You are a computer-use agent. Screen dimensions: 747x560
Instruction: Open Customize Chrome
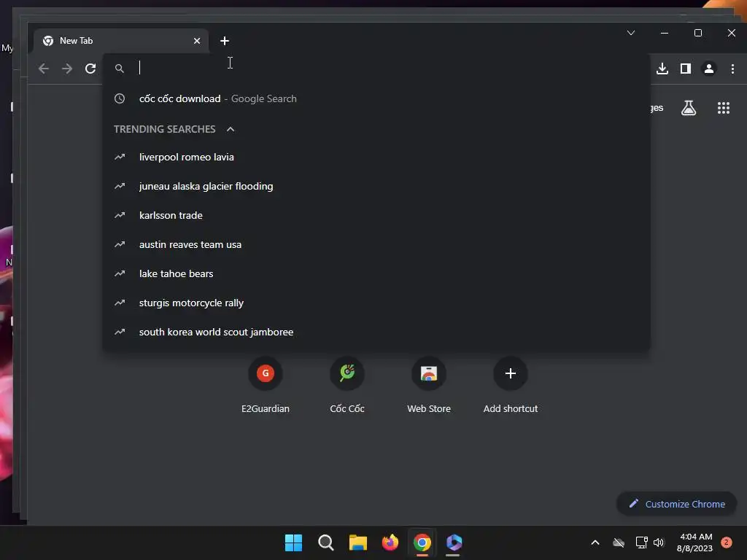[676, 504]
